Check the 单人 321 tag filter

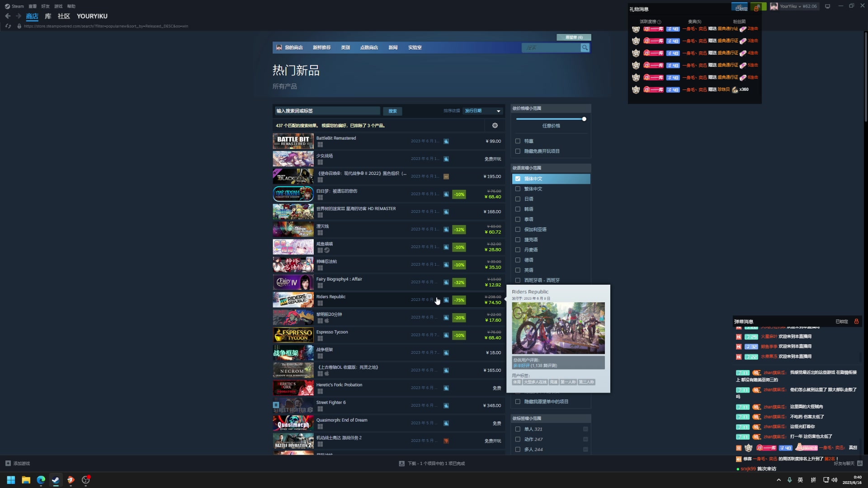518,429
